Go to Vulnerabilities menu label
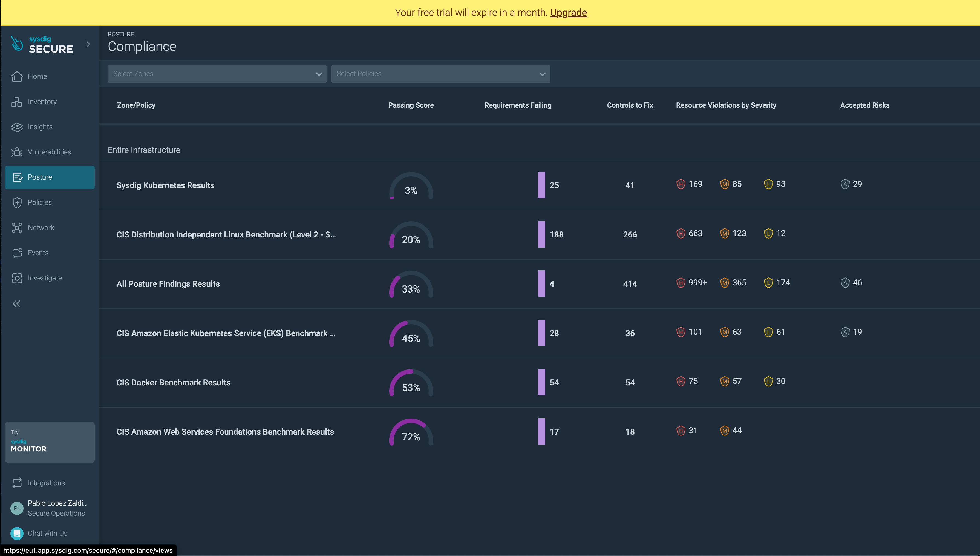 pos(50,152)
